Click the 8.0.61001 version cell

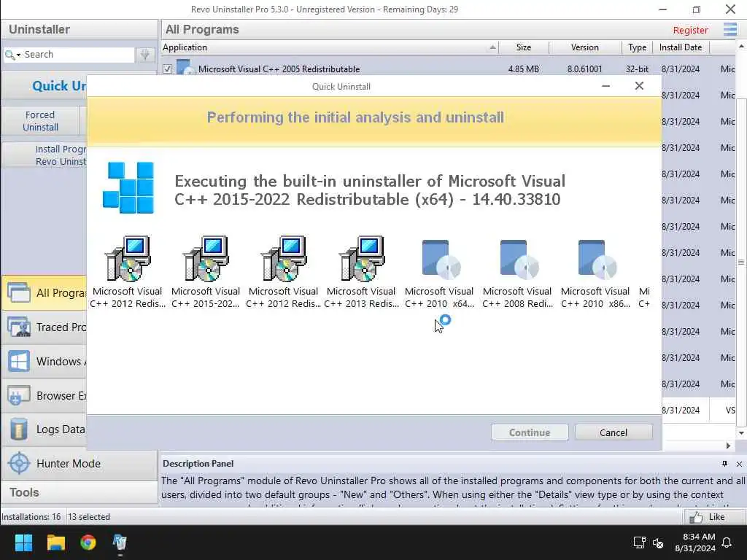(584, 69)
